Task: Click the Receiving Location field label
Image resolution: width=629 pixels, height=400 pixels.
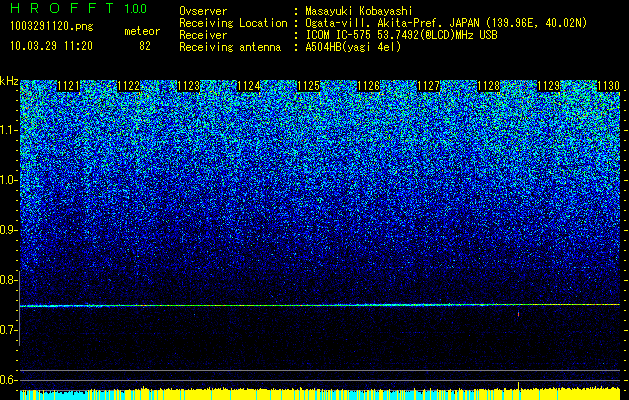Action: coord(233,23)
